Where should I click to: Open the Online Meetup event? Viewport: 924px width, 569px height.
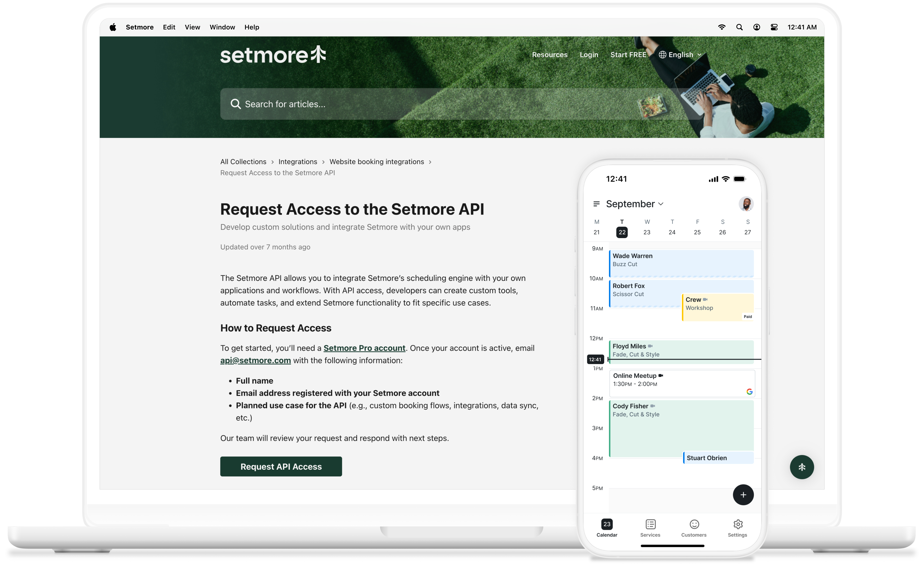tap(682, 383)
